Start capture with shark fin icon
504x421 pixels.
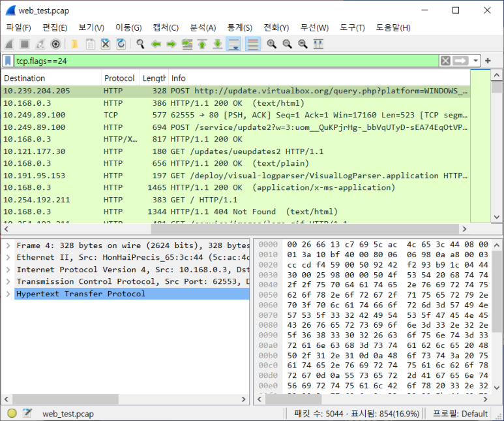tap(9, 44)
